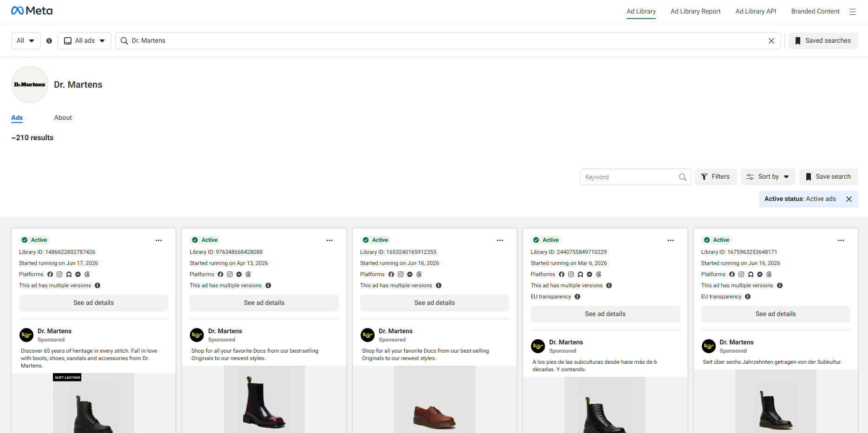Open more options for ad 1486622802787426
Image resolution: width=868 pixels, height=433 pixels.
[159, 240]
